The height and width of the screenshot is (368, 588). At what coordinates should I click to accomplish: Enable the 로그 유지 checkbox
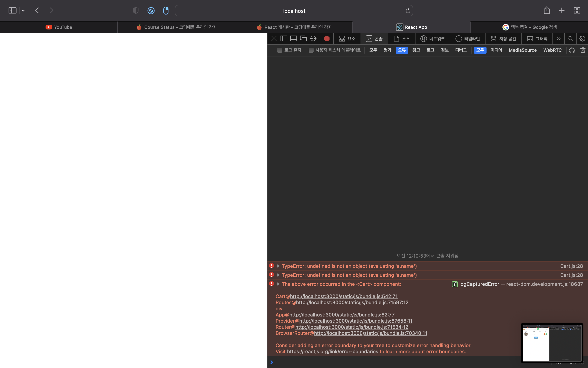[280, 50]
